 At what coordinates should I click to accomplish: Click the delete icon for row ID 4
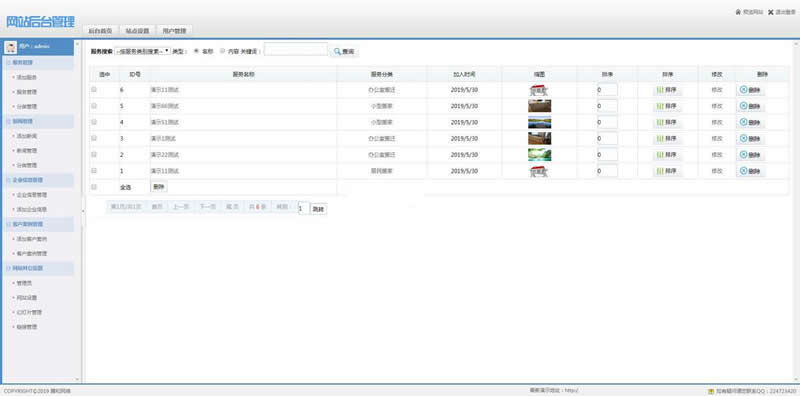pos(743,122)
